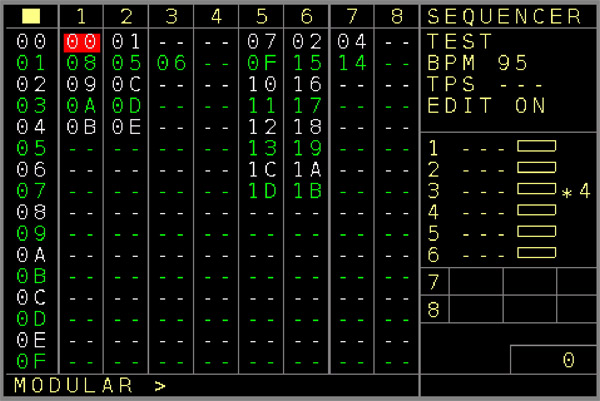
Task: Click the row number 0F label
Action: click(31, 359)
